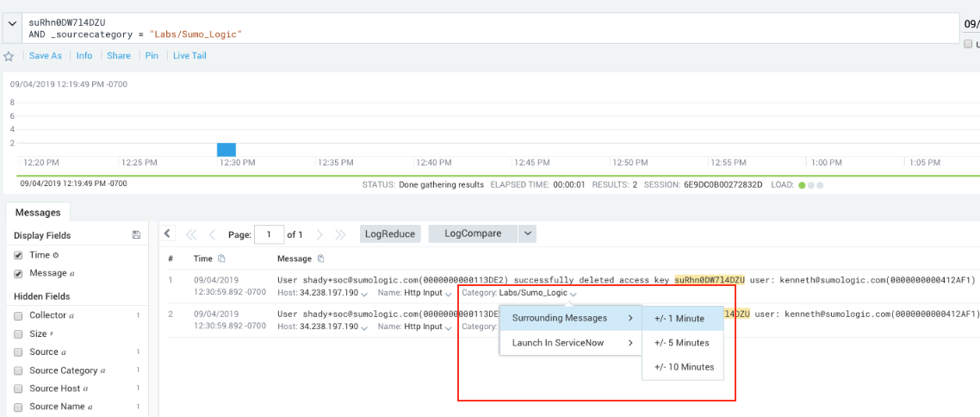Click the save icon beside Display Fields
The height and width of the screenshot is (417, 980).
point(136,235)
